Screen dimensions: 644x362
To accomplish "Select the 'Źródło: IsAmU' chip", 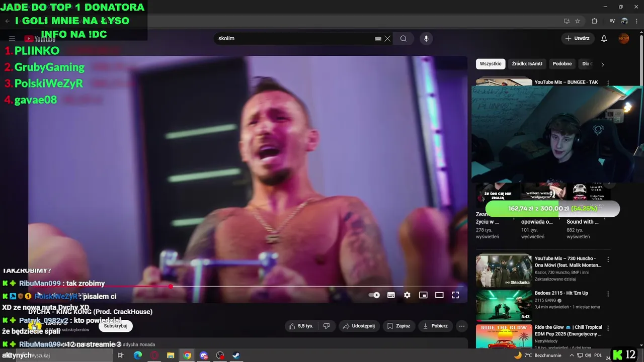I will [x=527, y=64].
